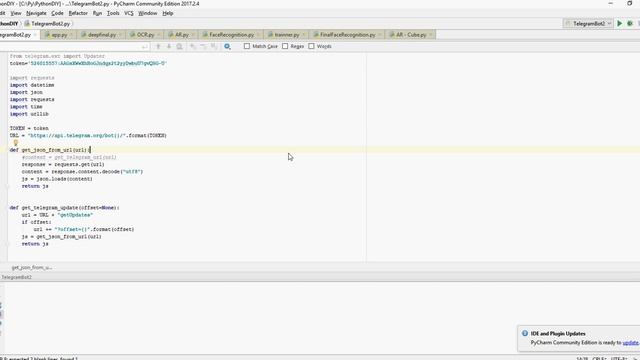The width and height of the screenshot is (640, 360).
Task: Start debugging with the bug icon
Action: click(x=630, y=24)
